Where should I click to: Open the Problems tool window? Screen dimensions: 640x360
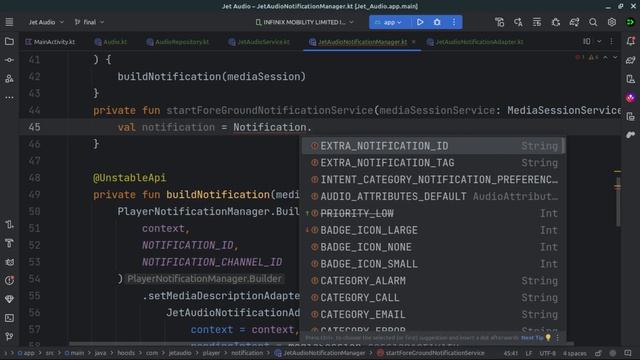pos(9,280)
